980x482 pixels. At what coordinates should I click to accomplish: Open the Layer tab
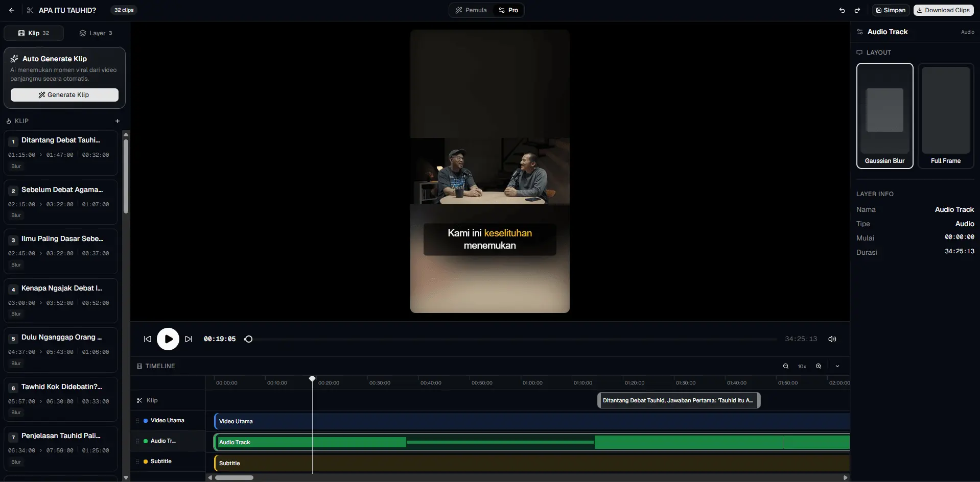click(x=96, y=33)
